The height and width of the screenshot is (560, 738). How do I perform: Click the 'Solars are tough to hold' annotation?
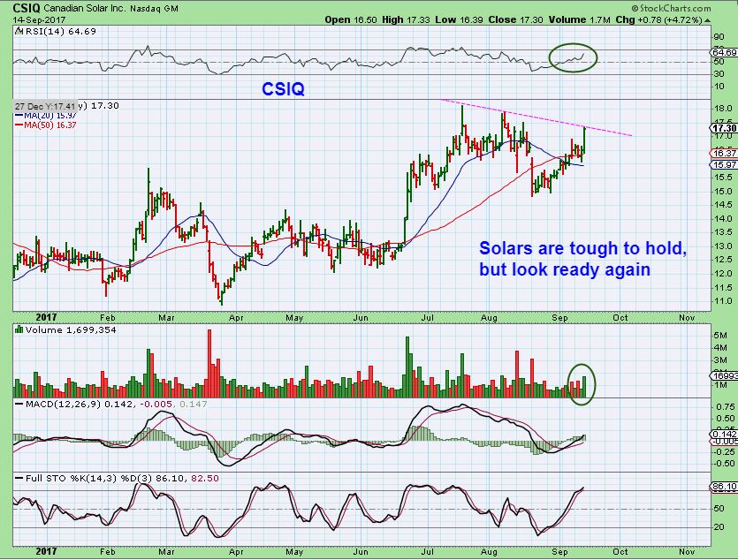(582, 248)
